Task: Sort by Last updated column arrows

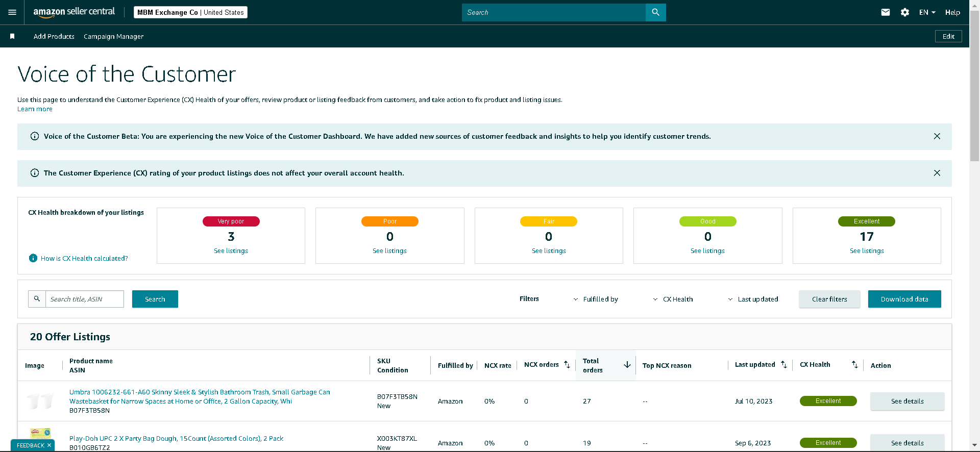Action: [784, 365]
